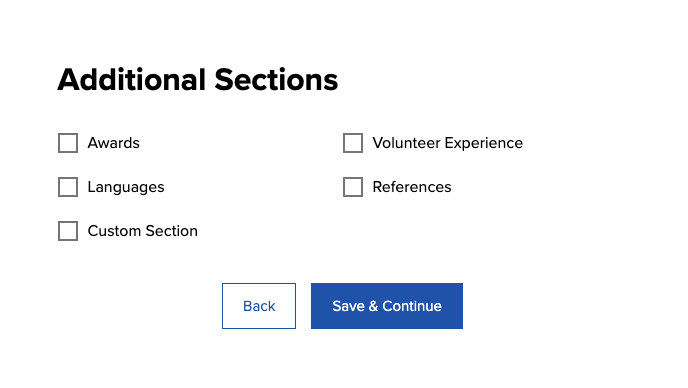688x388 pixels.
Task: Check the Custom Section box
Action: click(x=68, y=231)
